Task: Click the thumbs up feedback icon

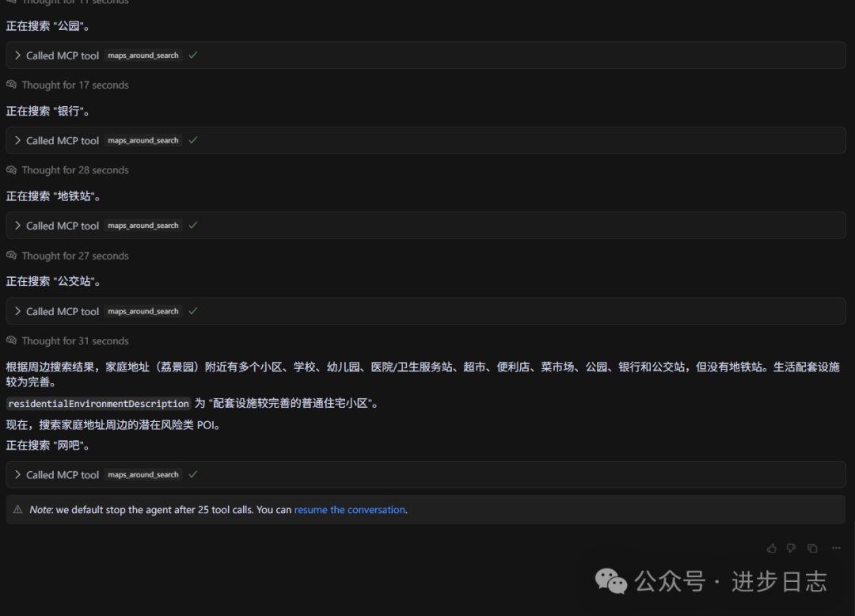Action: [772, 548]
